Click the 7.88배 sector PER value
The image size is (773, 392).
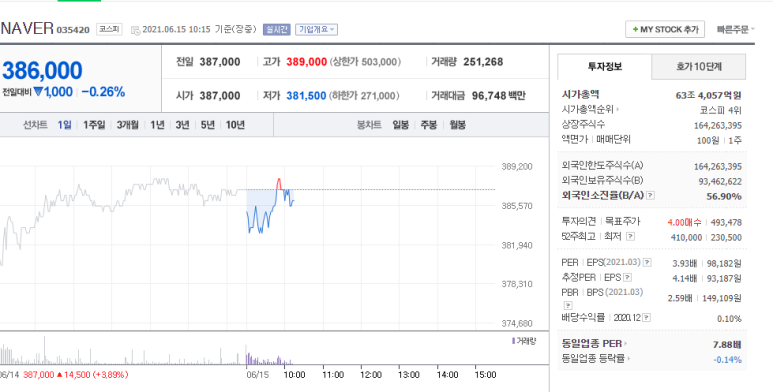727,344
